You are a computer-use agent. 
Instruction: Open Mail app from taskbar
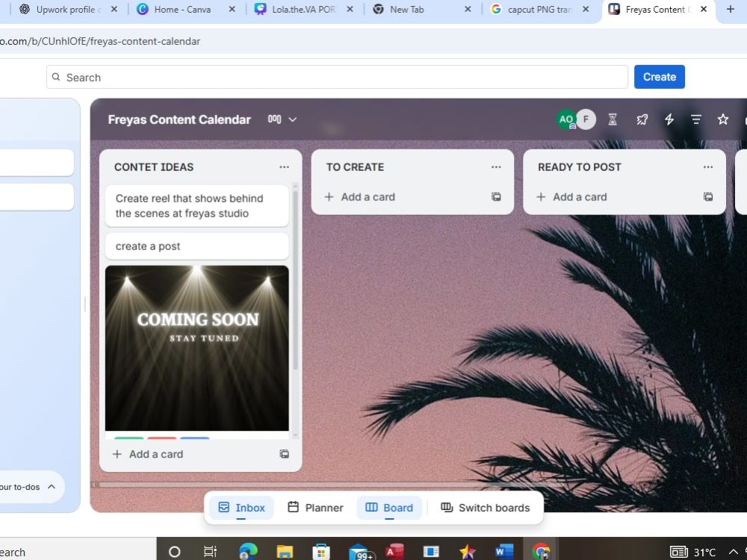[x=360, y=552]
